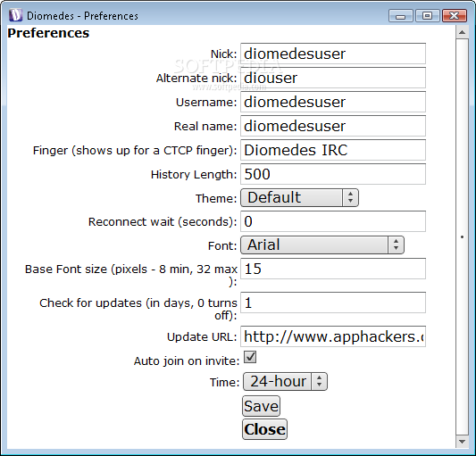Click the Preferences heading text
The height and width of the screenshot is (456, 476).
48,33
